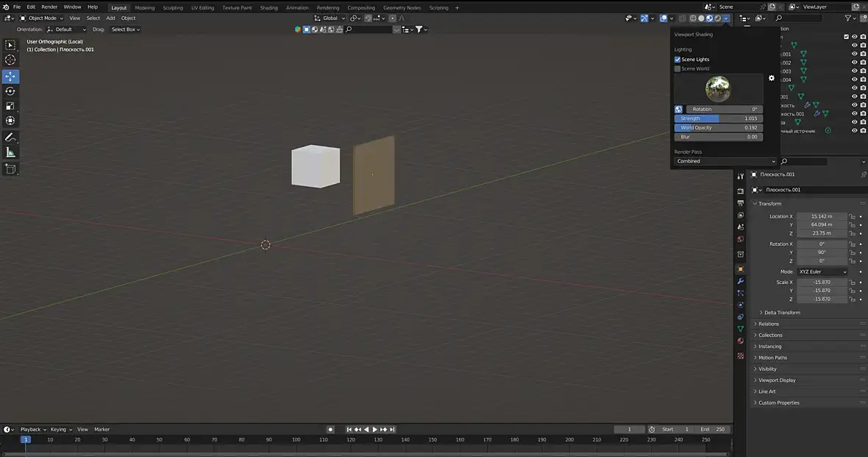Lock the Scale Z value
Screen dimensions: 868x457
tap(852, 299)
